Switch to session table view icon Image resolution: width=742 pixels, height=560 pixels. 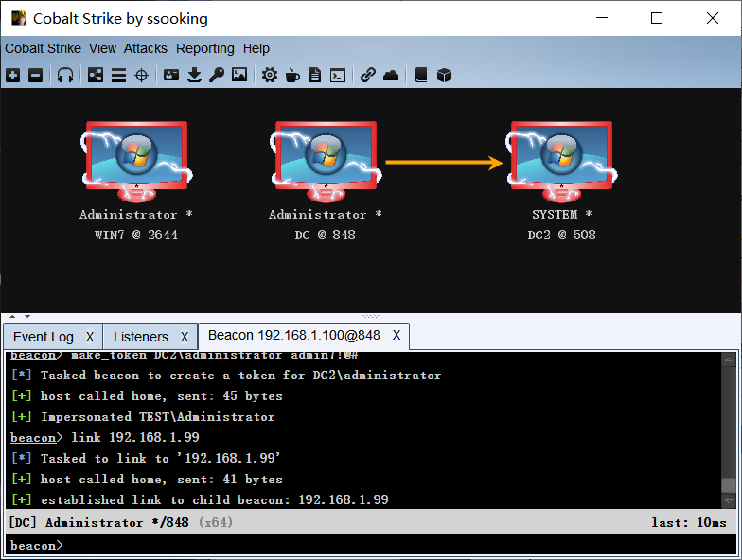[x=118, y=76]
